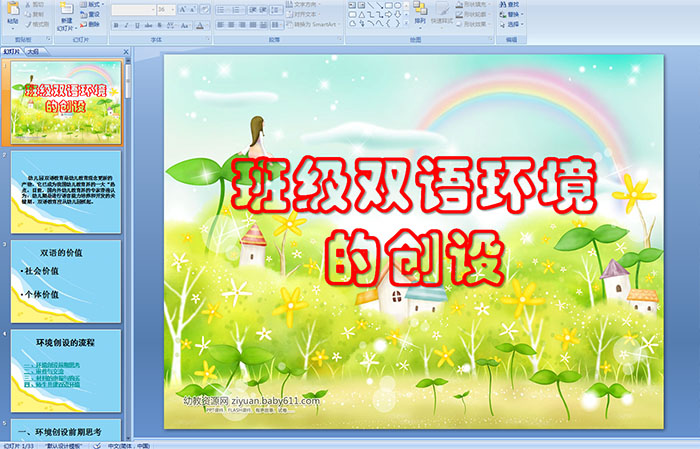Select slide 3 thumbnail 双语的价值
This screenshot has height=449, width=700.
coord(66,282)
